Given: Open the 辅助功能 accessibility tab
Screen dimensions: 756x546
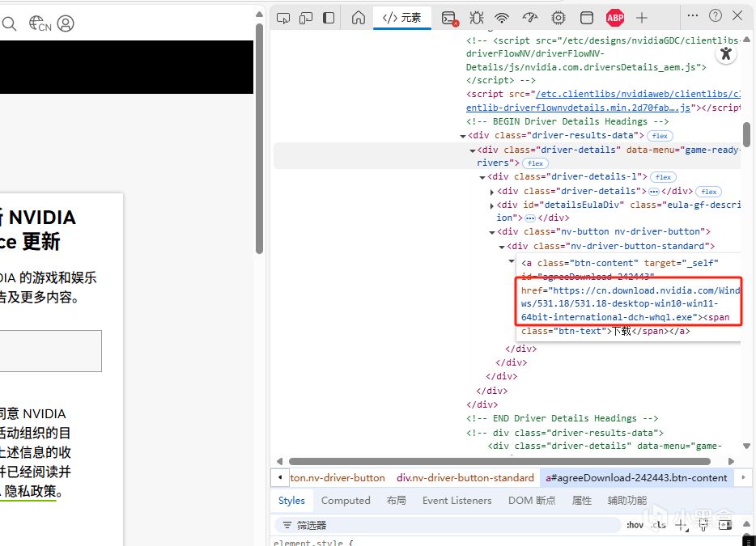Looking at the screenshot, I should pos(626,501).
